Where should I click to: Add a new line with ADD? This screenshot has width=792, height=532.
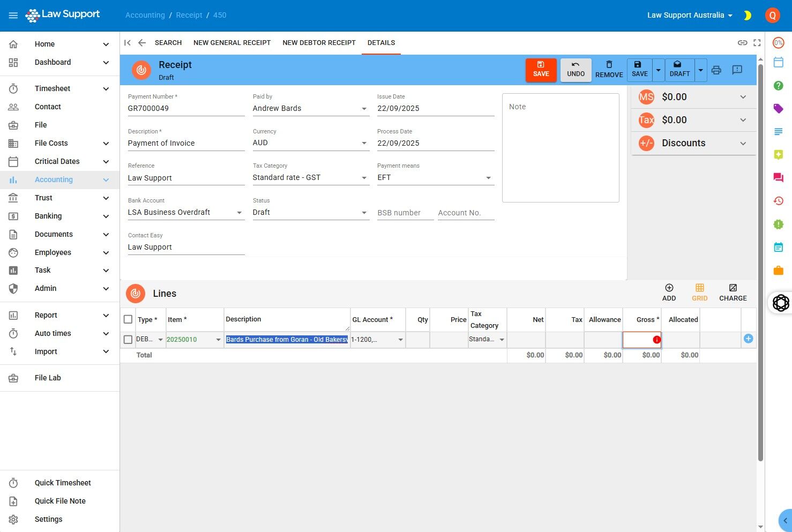coord(669,293)
